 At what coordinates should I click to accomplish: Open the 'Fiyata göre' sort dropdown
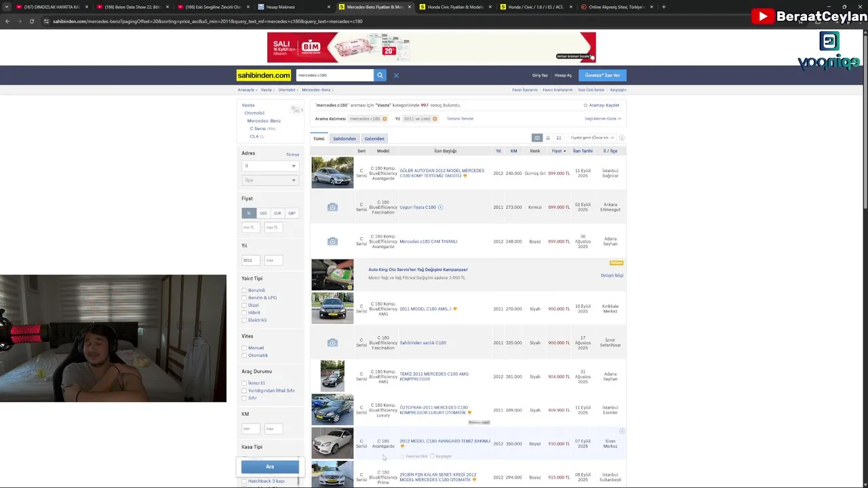pos(593,138)
